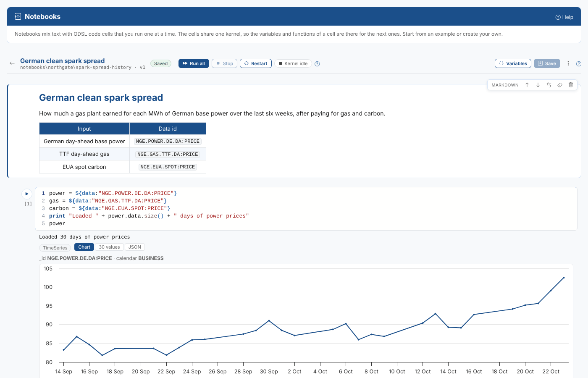Click the German day-ahead base power cell
Viewport: 588px width, 378px height.
[84, 142]
